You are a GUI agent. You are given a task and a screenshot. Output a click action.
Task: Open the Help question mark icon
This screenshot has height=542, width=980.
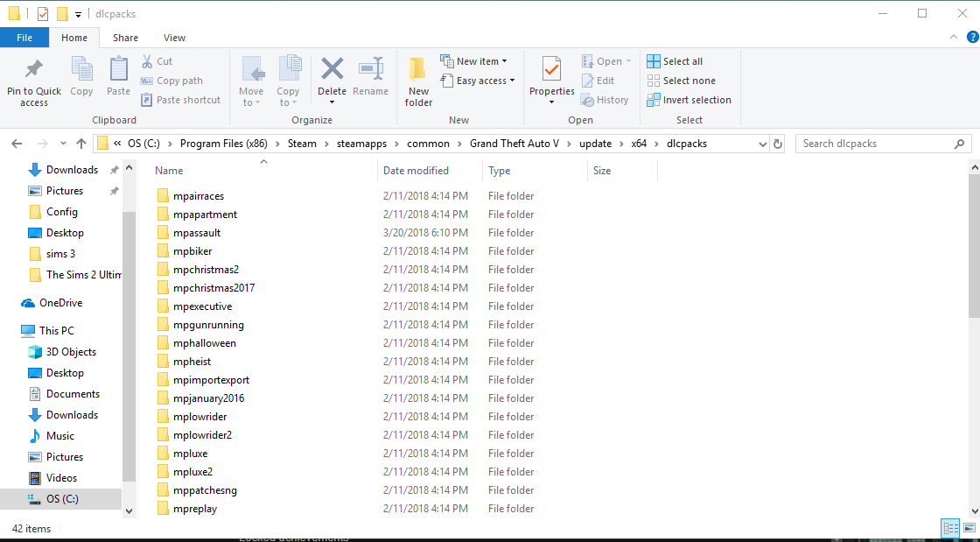[972, 38]
